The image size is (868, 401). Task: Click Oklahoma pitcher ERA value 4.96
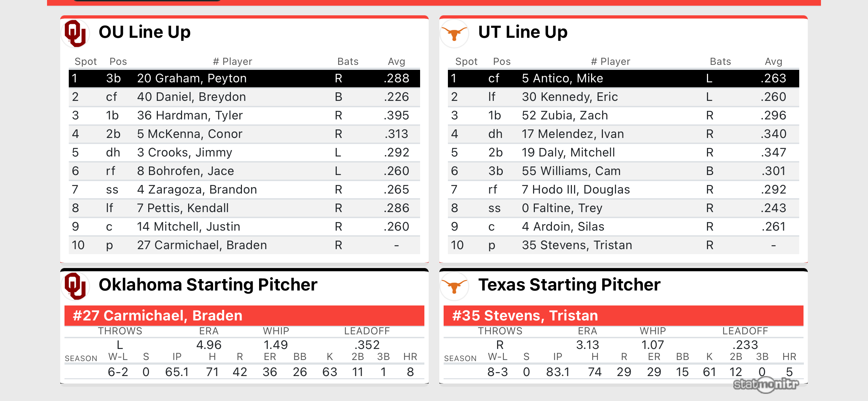tap(209, 345)
